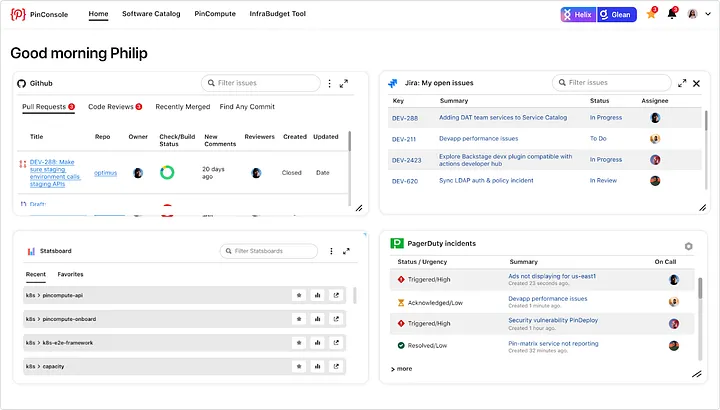Open Sync LDAP auth & policy incident

click(486, 180)
